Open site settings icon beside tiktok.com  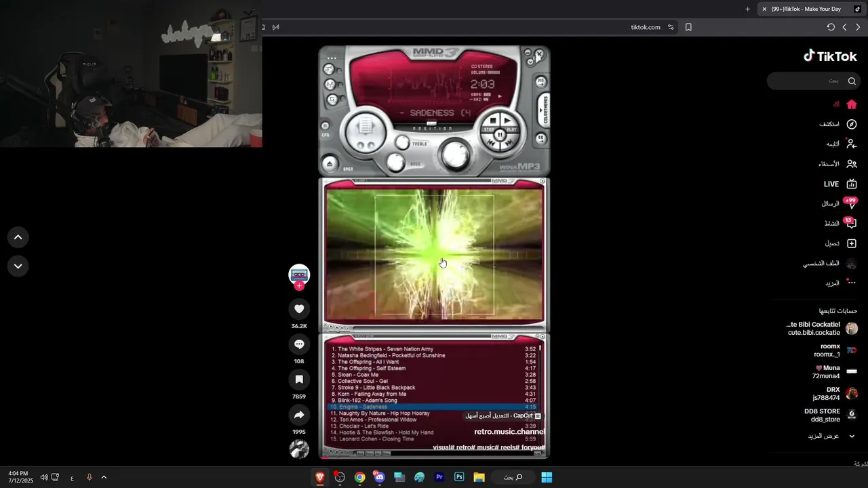(671, 27)
